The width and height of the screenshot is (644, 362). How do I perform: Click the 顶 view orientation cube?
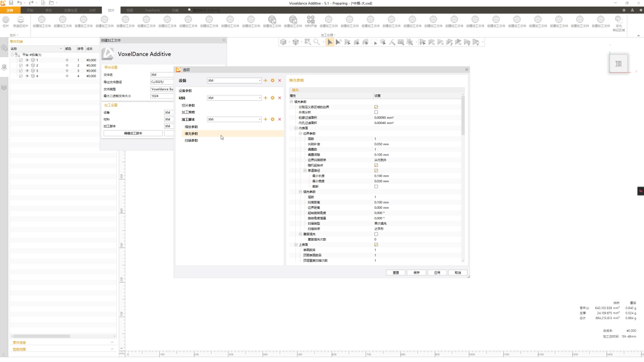618,64
